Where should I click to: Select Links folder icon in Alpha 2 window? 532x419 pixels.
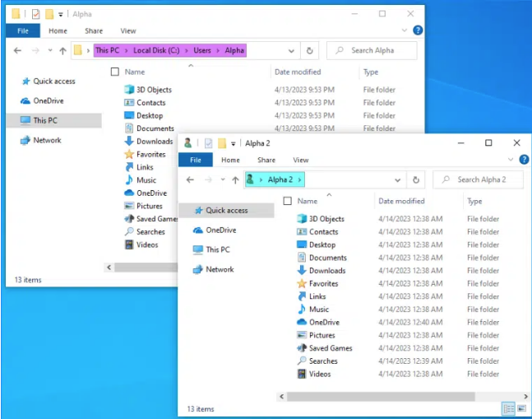(x=302, y=296)
